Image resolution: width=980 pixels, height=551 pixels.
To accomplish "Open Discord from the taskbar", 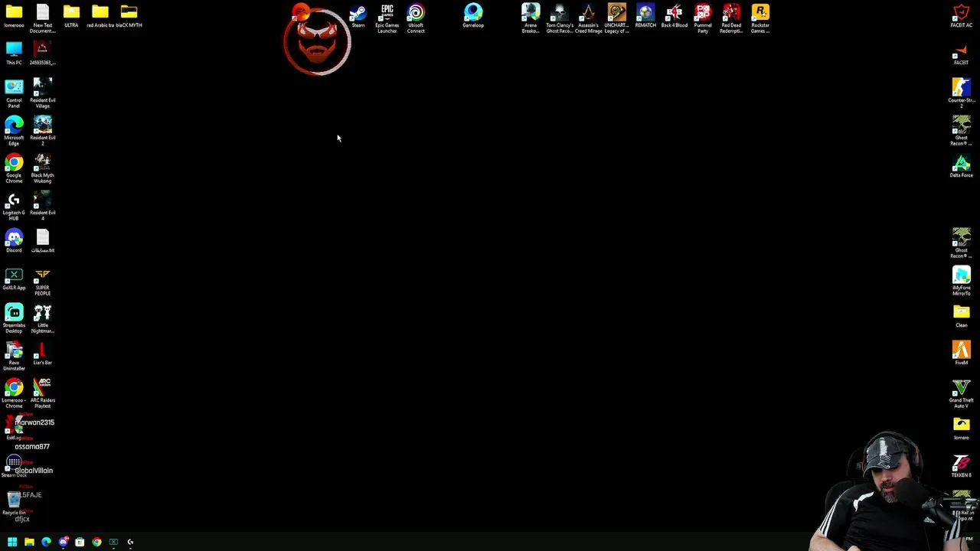I will (x=63, y=542).
